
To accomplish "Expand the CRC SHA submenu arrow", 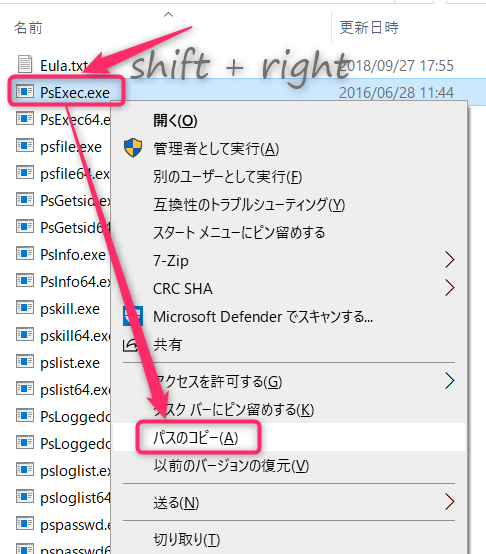I will [x=449, y=288].
